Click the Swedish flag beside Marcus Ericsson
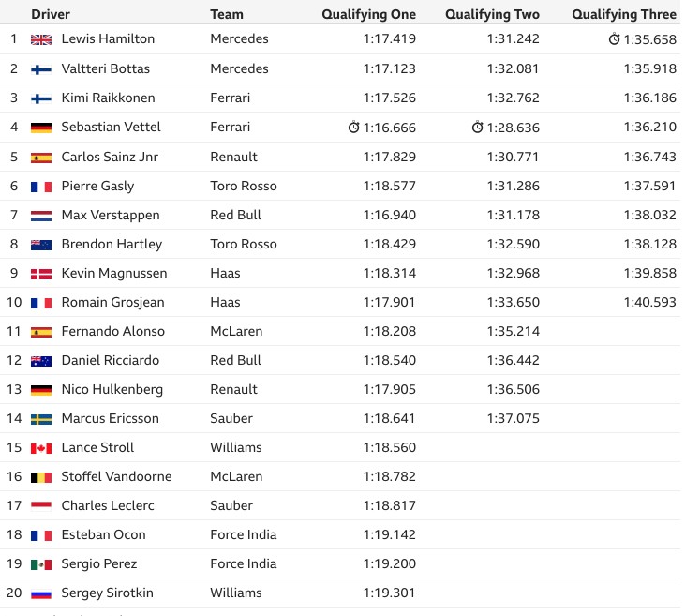Viewport: 685px width, 616px height. pyautogui.click(x=41, y=420)
